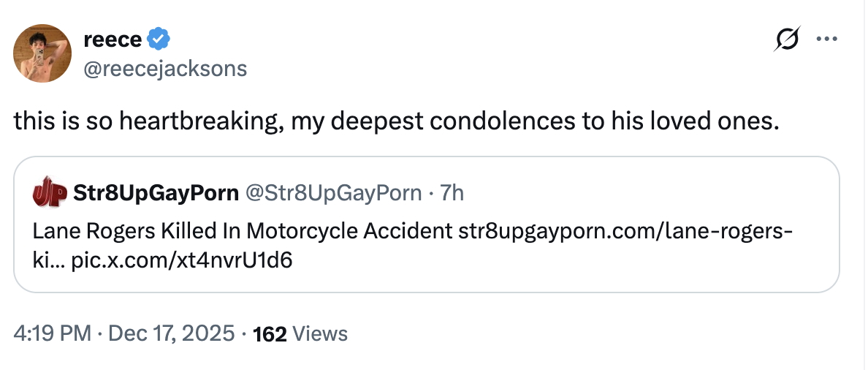The image size is (868, 370).
Task: Click the display name "reece"
Action: click(113, 39)
